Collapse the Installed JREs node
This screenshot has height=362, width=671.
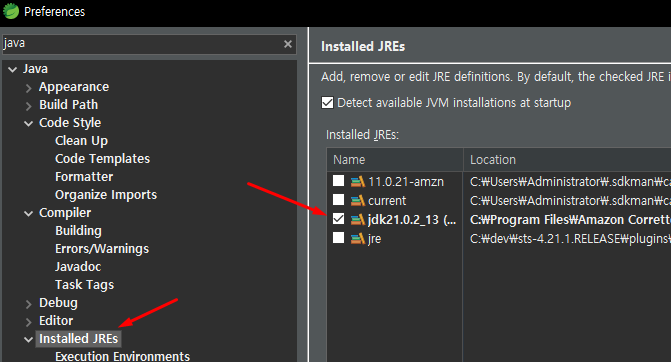point(29,340)
